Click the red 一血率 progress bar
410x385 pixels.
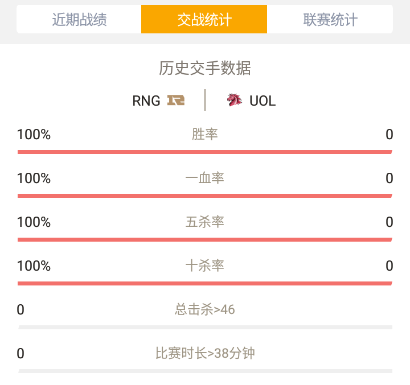[x=205, y=196]
